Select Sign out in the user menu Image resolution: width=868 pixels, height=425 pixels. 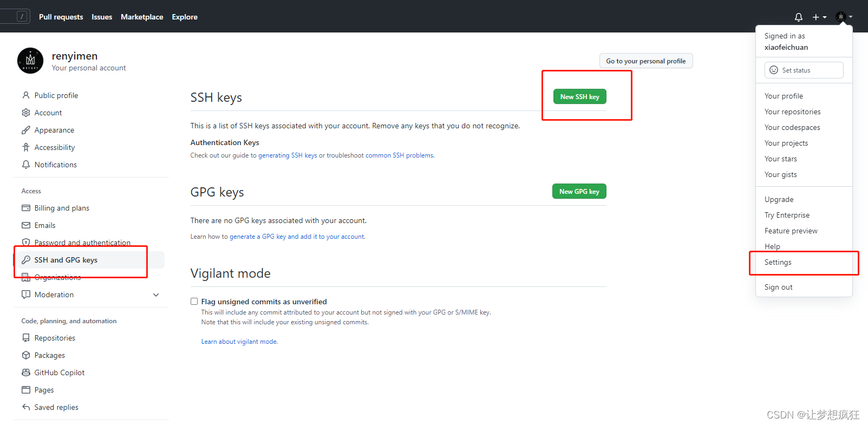[x=804, y=287]
